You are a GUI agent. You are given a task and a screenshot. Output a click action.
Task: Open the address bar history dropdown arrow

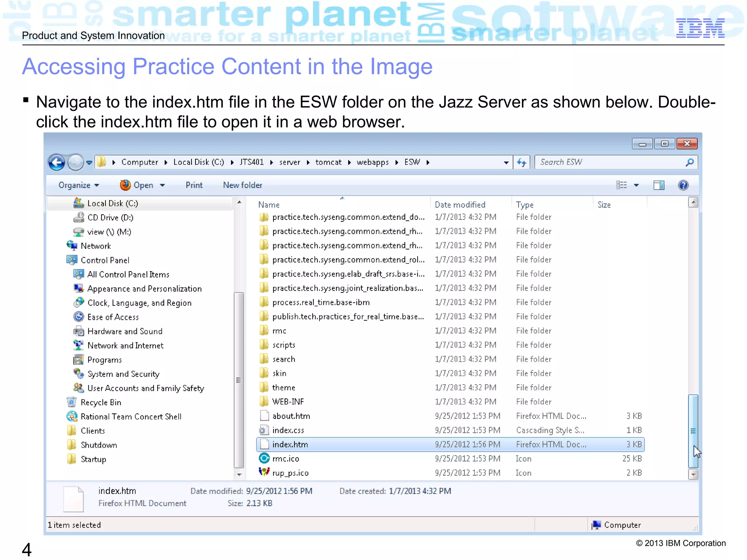pyautogui.click(x=506, y=163)
